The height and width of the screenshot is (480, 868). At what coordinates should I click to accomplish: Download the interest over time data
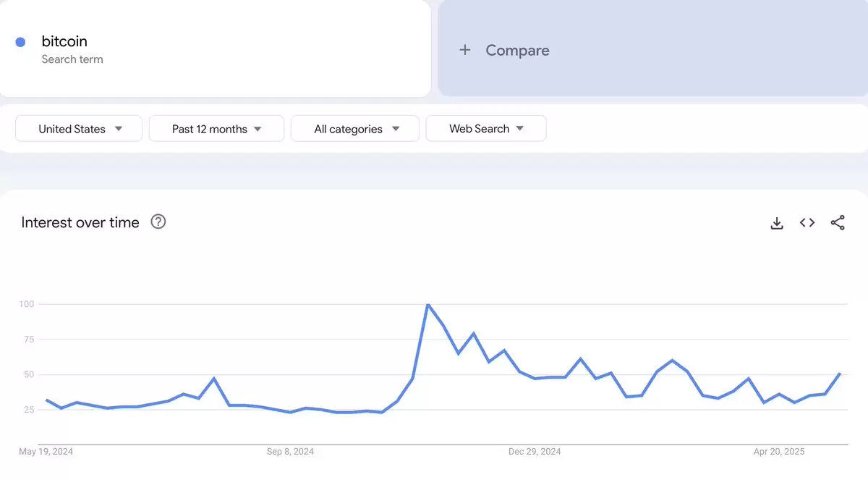tap(777, 223)
